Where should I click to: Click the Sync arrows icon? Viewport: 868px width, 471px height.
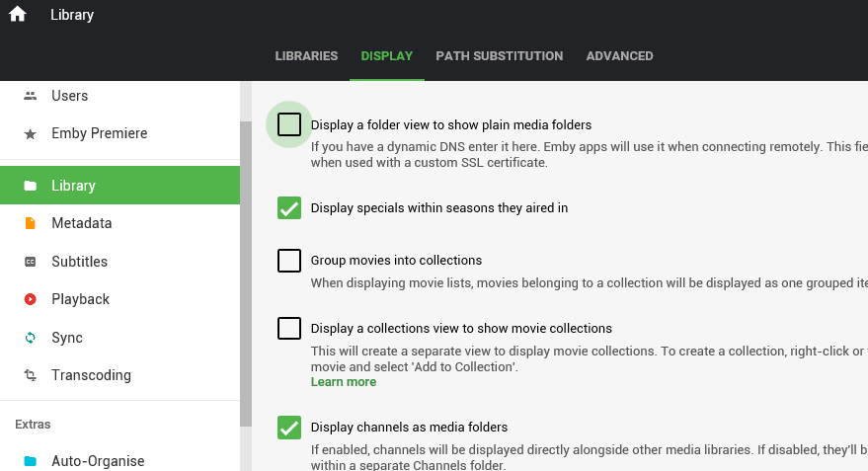[x=31, y=338]
